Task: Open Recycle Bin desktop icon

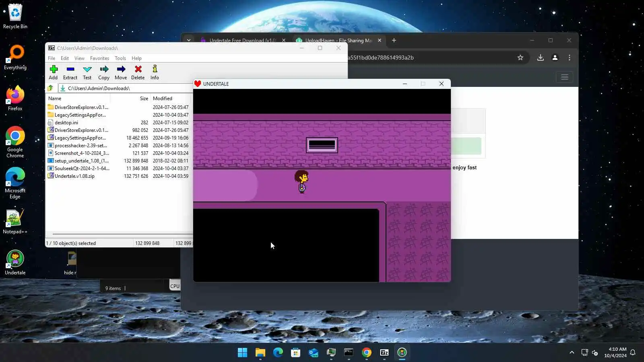Action: [x=15, y=16]
